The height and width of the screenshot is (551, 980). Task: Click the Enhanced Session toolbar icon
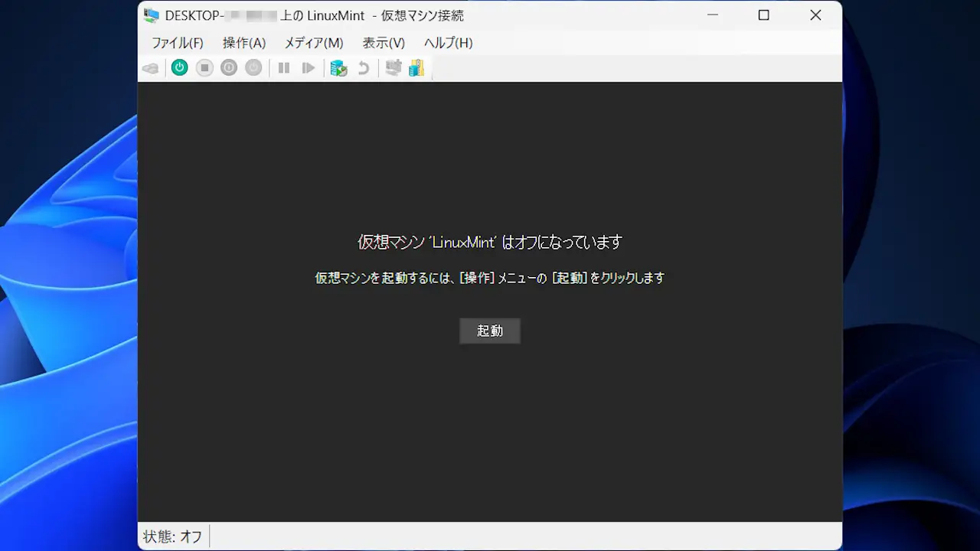[393, 68]
